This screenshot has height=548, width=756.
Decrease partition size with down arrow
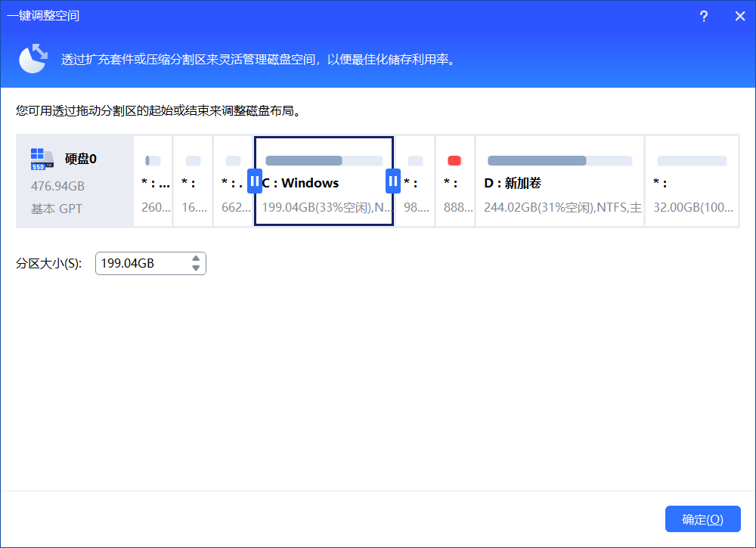pyautogui.click(x=196, y=268)
